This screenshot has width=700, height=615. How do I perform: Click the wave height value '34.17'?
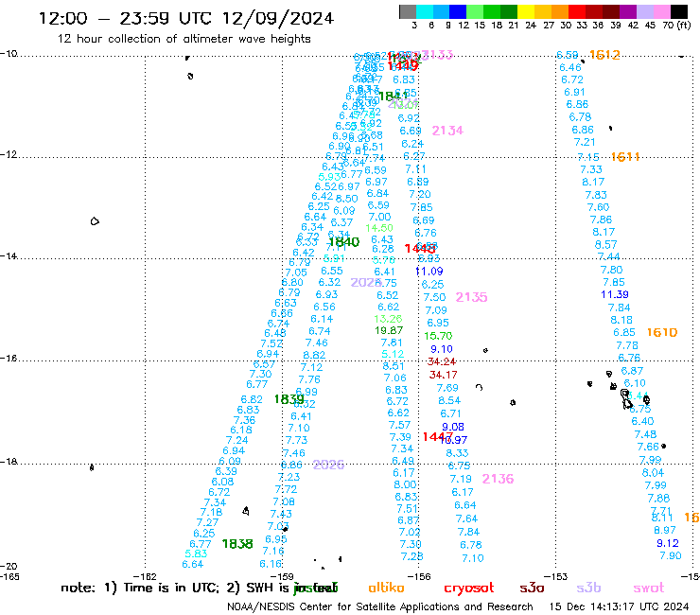(x=443, y=375)
